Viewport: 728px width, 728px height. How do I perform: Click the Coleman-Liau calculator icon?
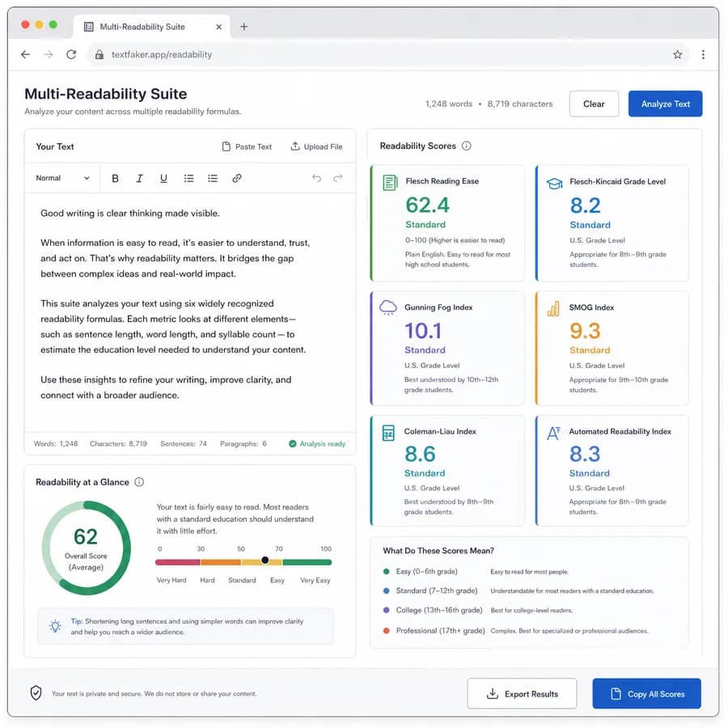tap(388, 433)
